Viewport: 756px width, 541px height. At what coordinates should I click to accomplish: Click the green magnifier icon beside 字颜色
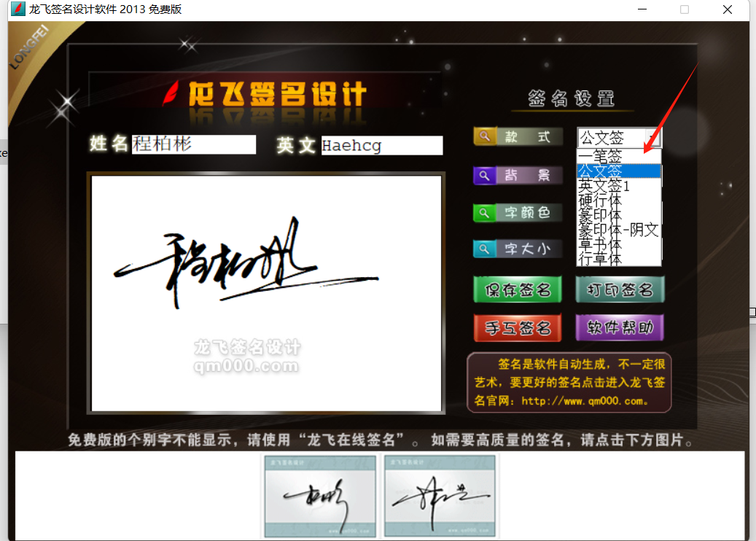point(484,213)
